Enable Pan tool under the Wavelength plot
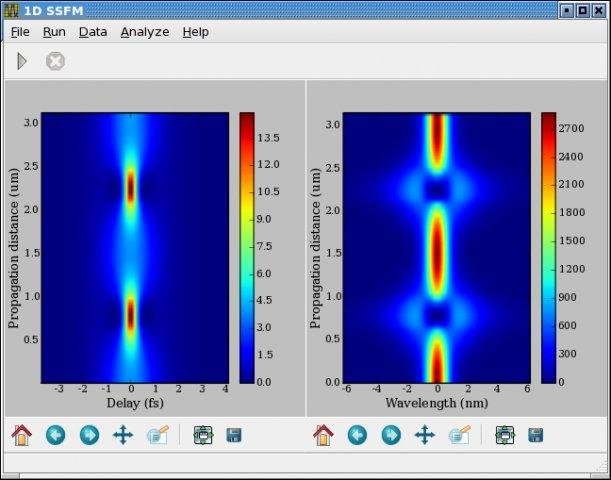 point(424,435)
